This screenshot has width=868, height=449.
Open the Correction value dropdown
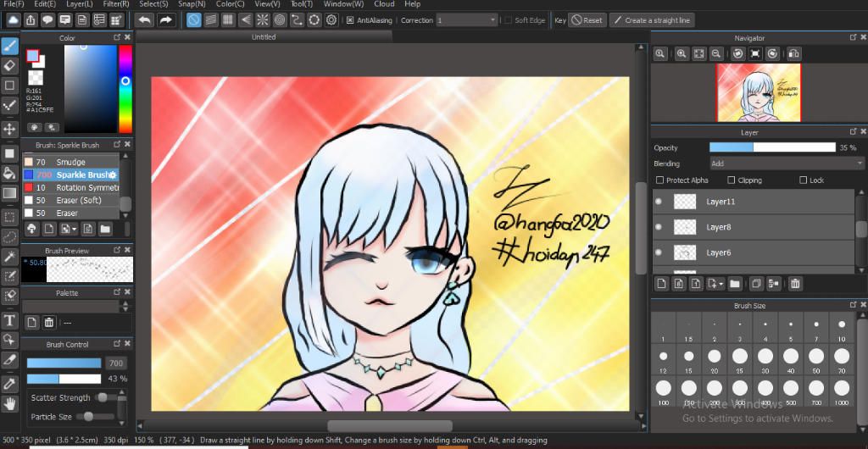pyautogui.click(x=467, y=20)
